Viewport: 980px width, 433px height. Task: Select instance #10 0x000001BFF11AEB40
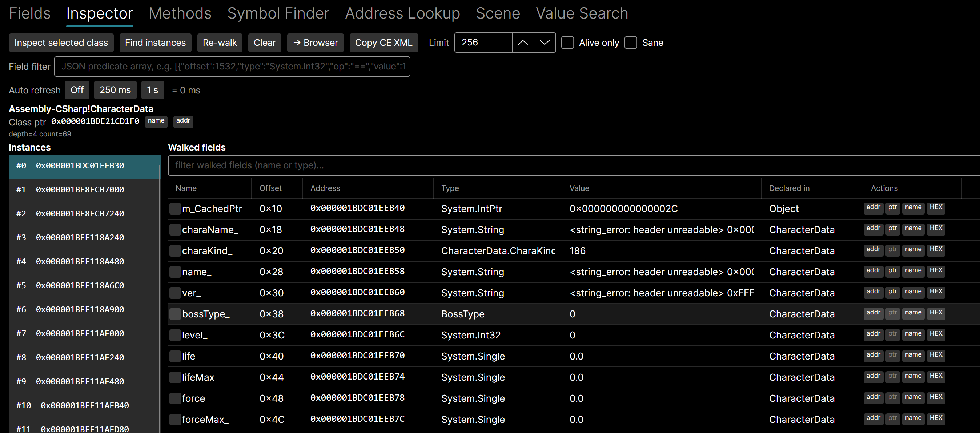(84, 405)
